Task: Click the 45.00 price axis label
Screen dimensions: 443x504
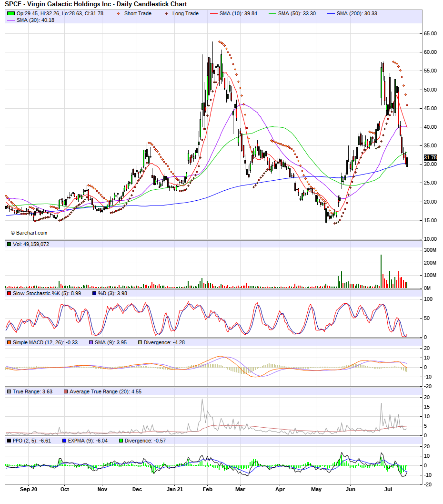Action: coord(430,108)
